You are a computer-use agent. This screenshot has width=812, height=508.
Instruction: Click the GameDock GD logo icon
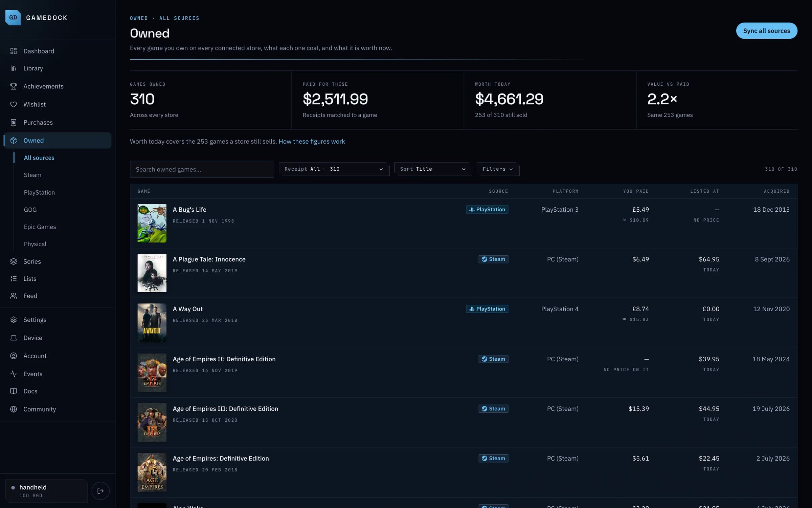tap(13, 18)
